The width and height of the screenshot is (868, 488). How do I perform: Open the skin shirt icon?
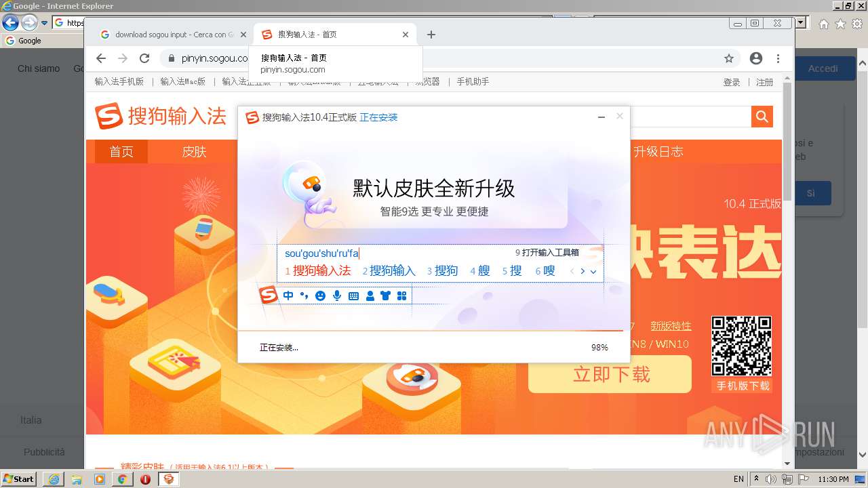tap(386, 296)
